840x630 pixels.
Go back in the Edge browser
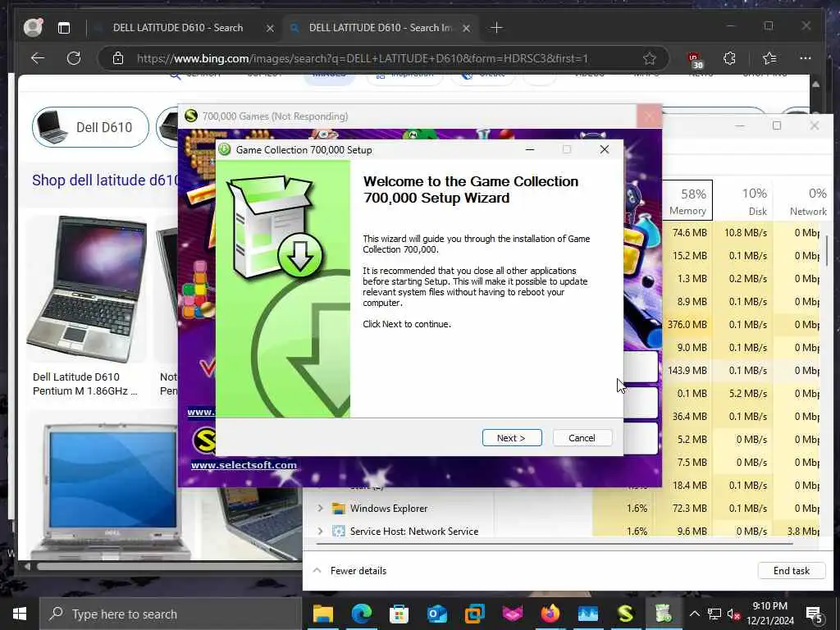point(38,58)
